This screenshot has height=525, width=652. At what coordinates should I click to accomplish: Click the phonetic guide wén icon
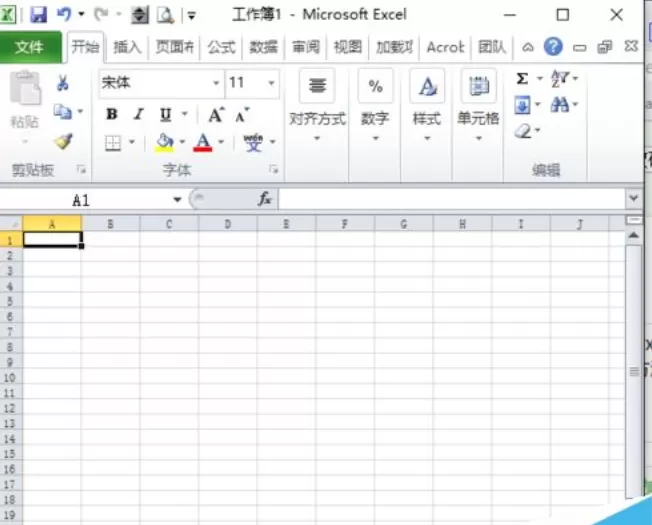point(253,143)
